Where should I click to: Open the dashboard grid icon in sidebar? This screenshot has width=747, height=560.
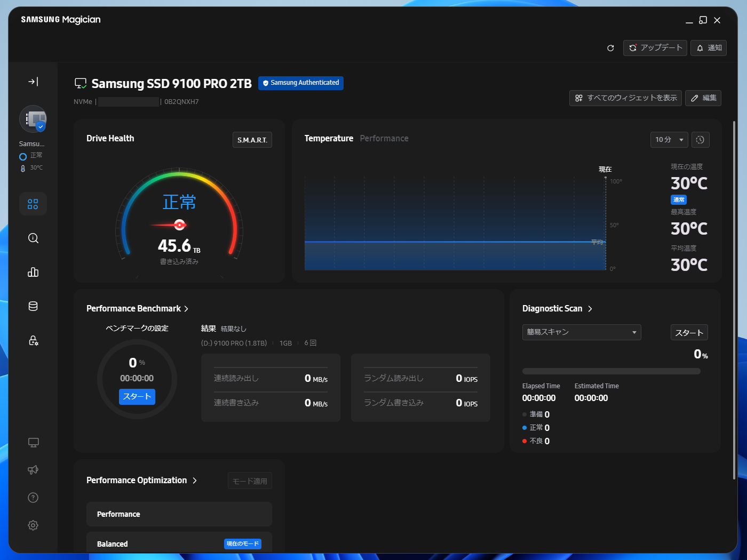(33, 204)
